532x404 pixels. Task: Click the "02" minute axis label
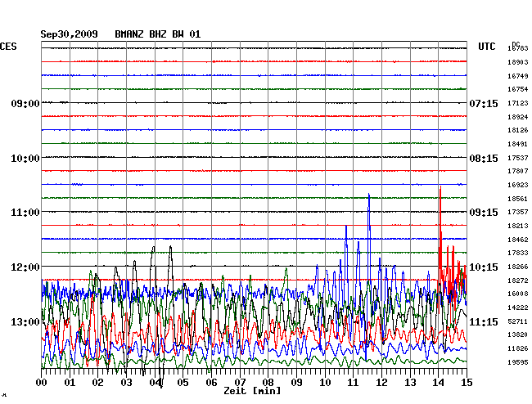97,383
